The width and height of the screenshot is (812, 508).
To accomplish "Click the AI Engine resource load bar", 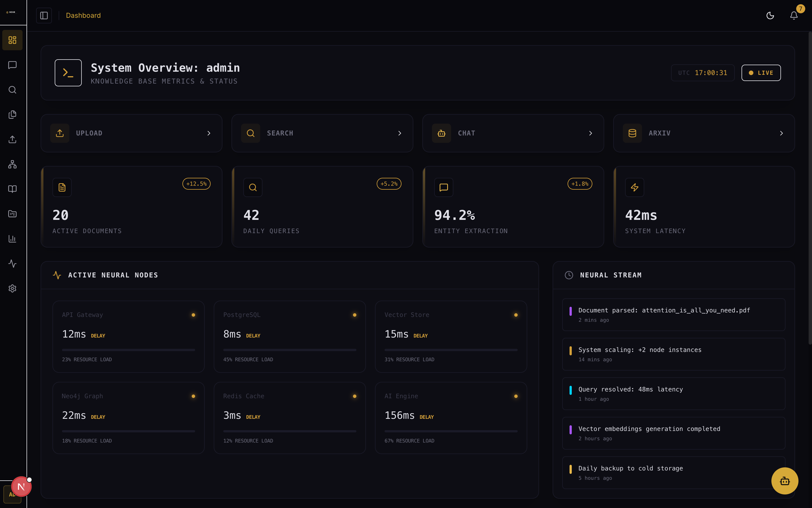I will 451,431.
